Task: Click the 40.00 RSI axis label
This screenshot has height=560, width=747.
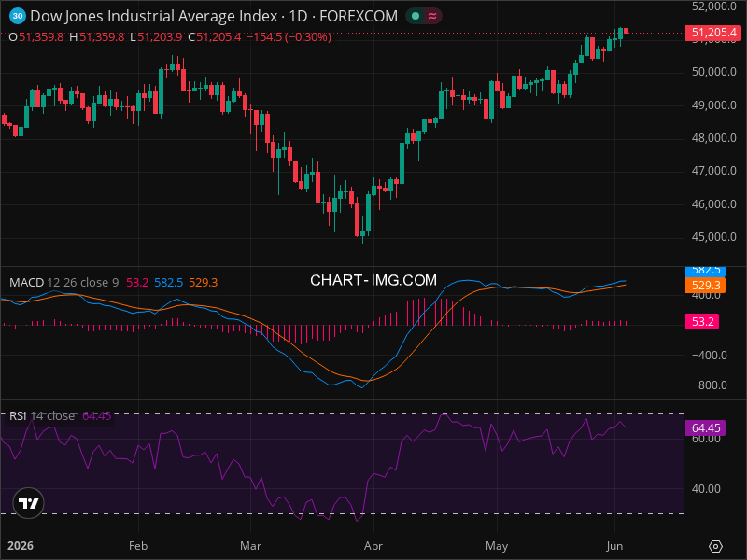Action: coord(706,489)
